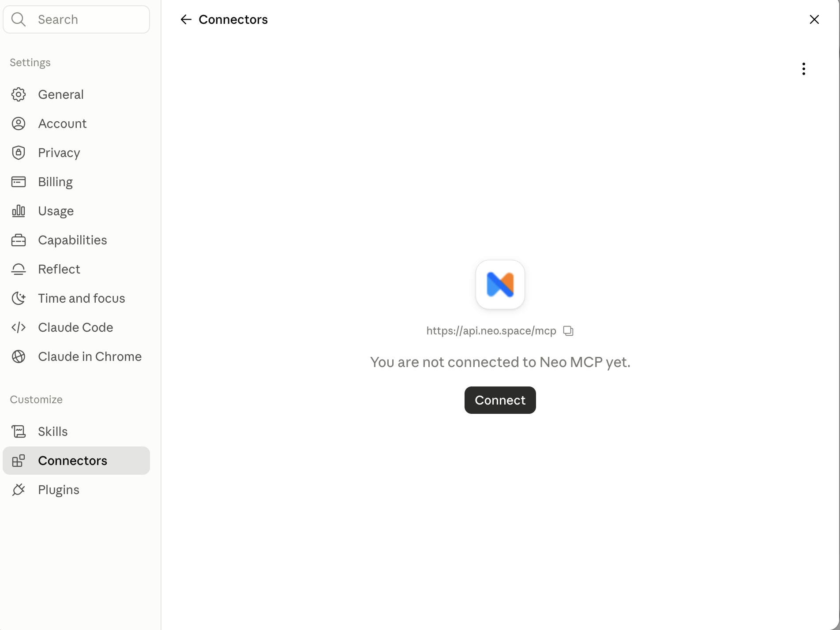Select Reflect in the sidebar
This screenshot has height=630, width=840.
(76, 269)
